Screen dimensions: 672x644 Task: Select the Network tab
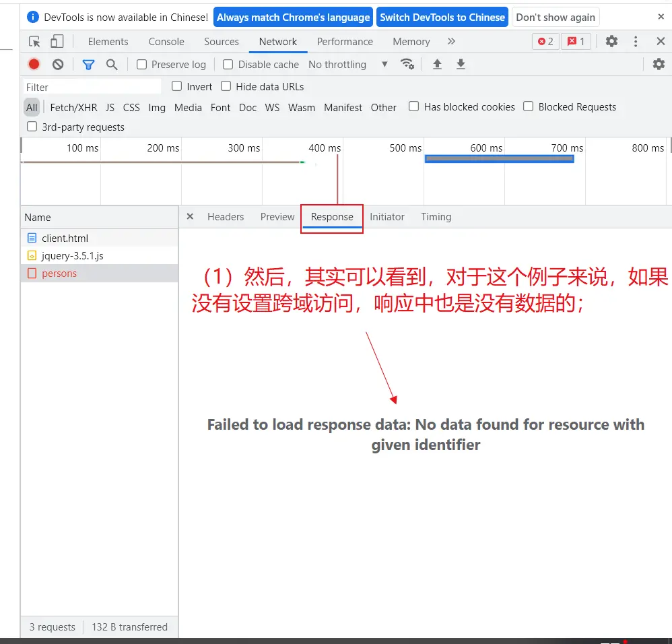point(277,42)
